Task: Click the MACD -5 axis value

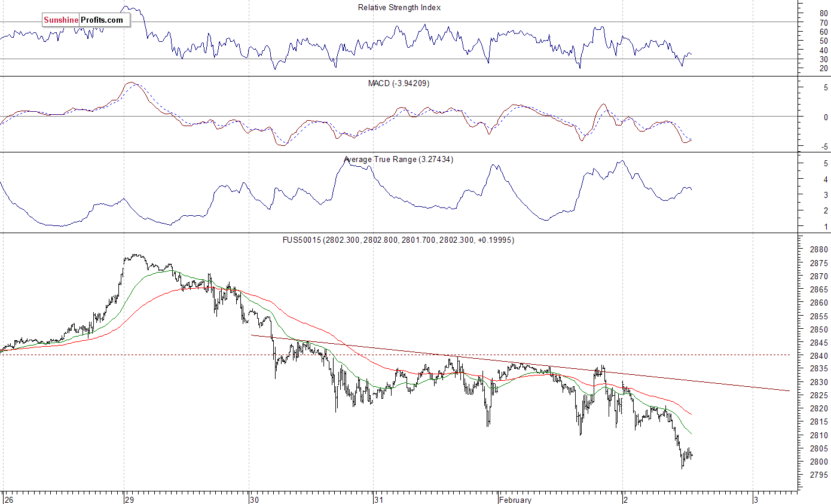Action: click(x=826, y=146)
